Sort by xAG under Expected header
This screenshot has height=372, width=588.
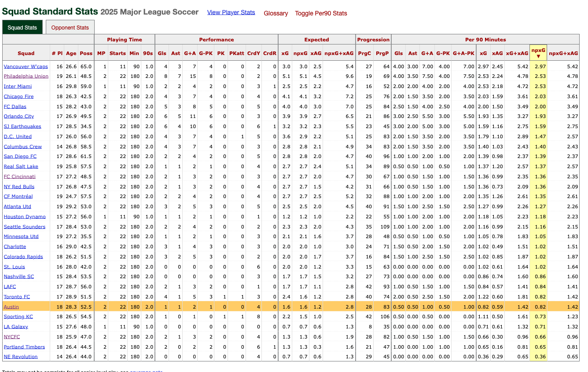(x=316, y=53)
